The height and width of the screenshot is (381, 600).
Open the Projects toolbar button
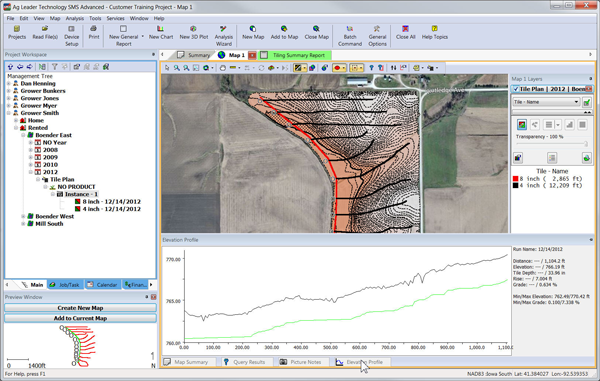(x=17, y=33)
